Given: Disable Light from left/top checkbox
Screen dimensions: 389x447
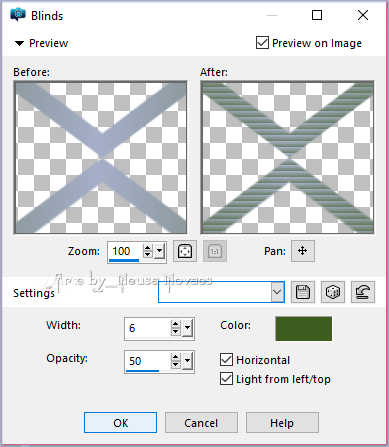Looking at the screenshot, I should click(226, 379).
